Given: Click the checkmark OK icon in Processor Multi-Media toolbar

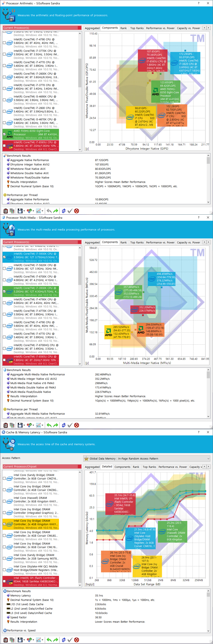Looking at the screenshot, I should coord(70,425).
